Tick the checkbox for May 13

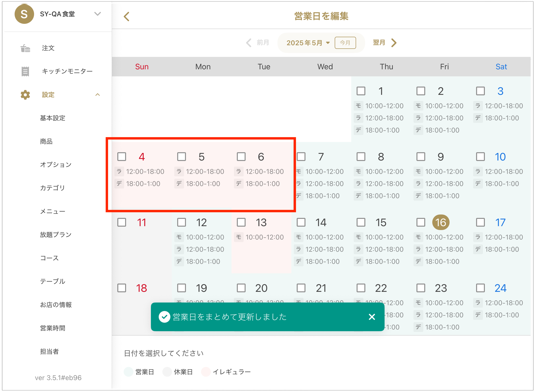[241, 222]
